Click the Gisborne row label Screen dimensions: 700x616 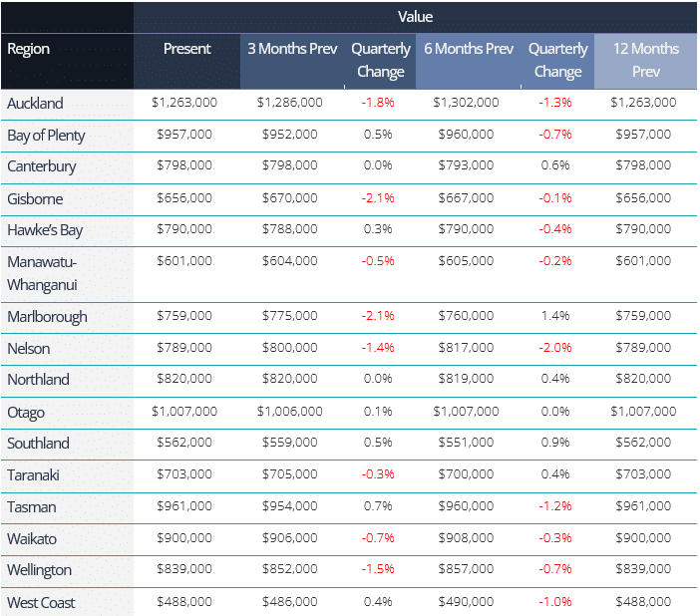(35, 198)
